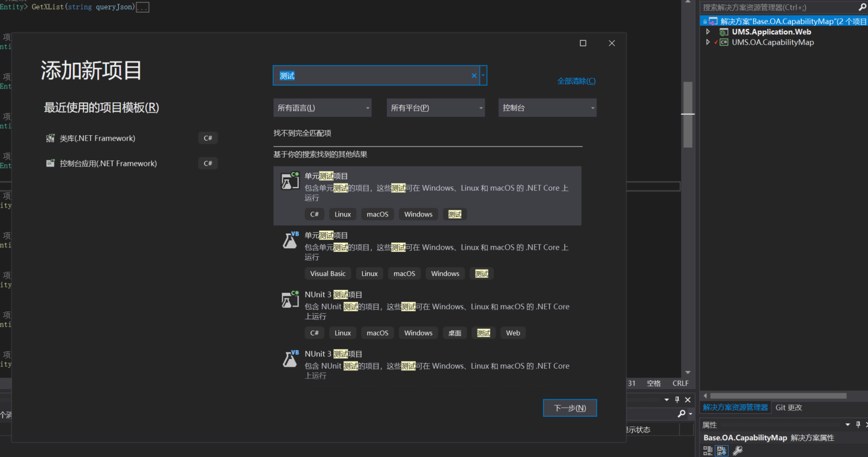
Task: Click the UMS.Application.Web project globe icon
Action: tap(723, 32)
